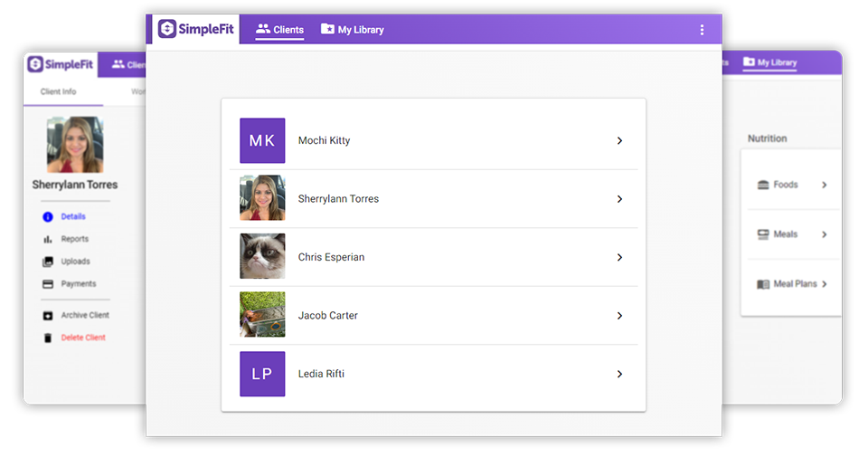Open the Clients tab in front window

[279, 29]
